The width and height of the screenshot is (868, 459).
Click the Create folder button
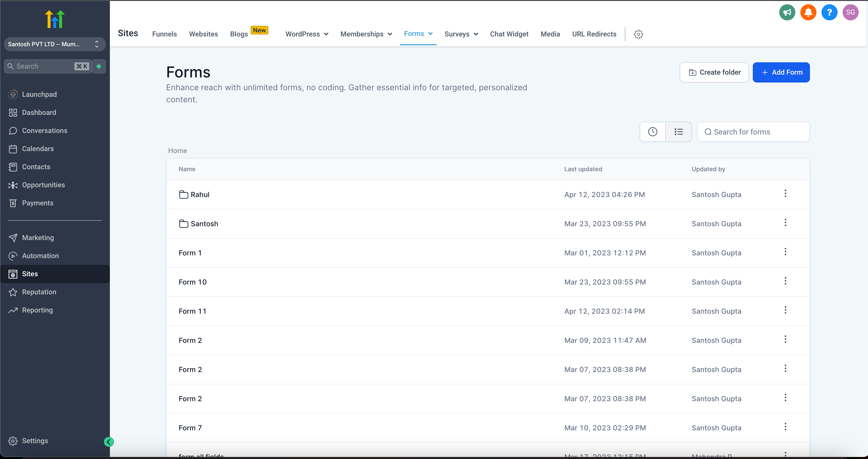coord(714,72)
